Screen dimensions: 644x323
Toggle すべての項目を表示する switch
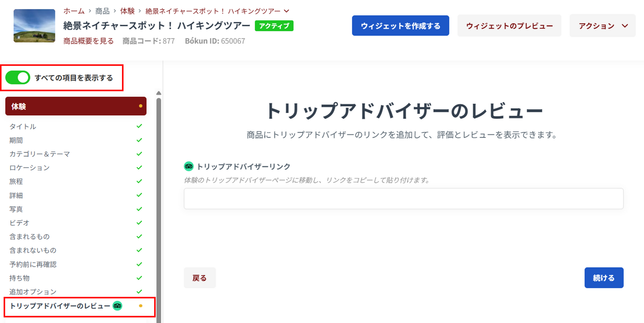coord(18,78)
